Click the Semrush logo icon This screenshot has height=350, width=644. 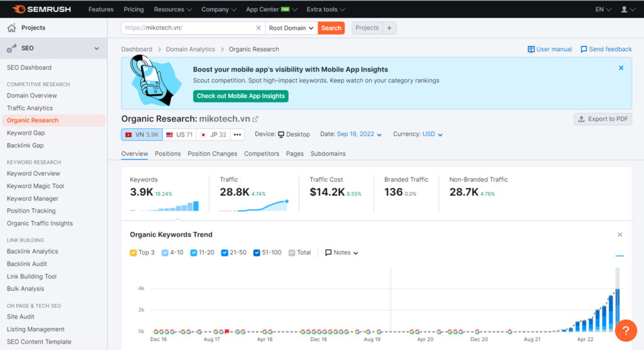[x=18, y=9]
